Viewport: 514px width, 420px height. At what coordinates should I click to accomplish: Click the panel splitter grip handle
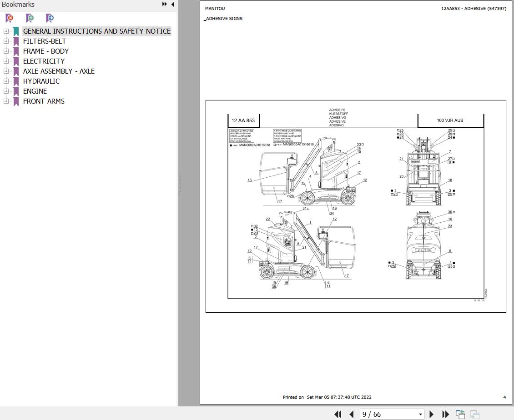tap(180, 185)
